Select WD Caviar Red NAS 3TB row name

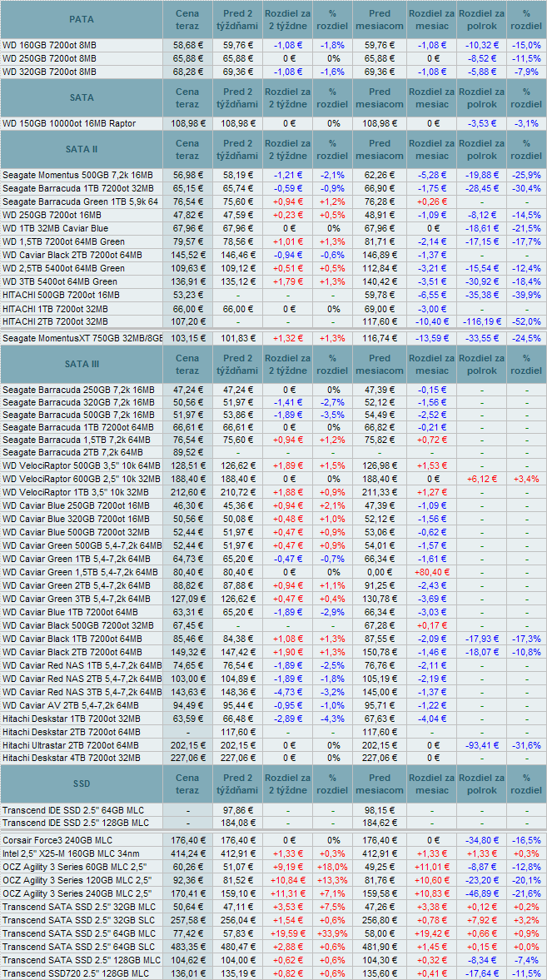coord(82,693)
